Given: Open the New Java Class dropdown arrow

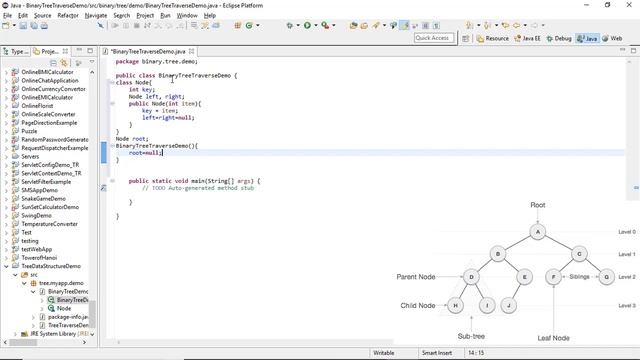Looking at the screenshot, I should tap(258, 25).
